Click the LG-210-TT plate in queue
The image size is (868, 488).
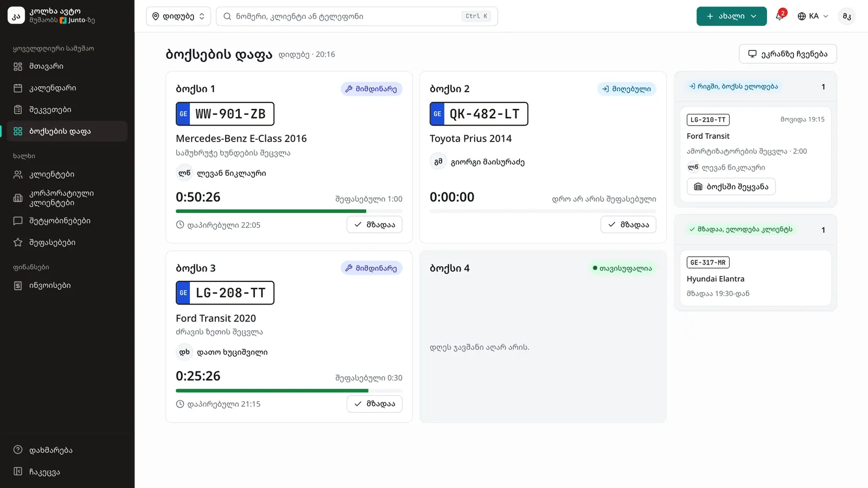(x=708, y=120)
